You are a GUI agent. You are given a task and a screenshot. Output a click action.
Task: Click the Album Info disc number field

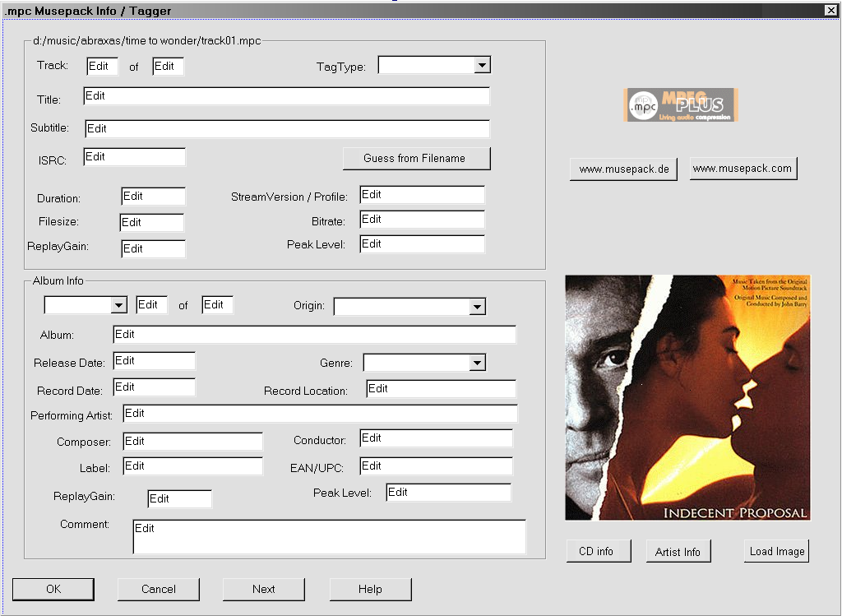[152, 305]
